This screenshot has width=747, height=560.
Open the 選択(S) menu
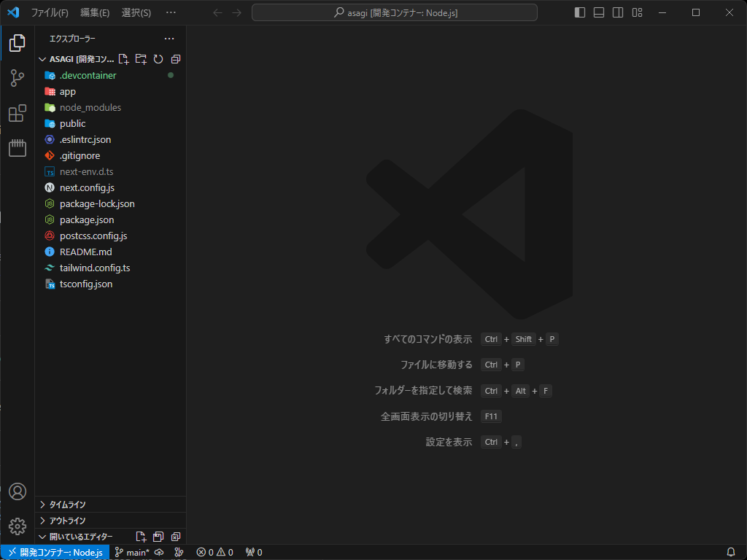[x=136, y=13]
